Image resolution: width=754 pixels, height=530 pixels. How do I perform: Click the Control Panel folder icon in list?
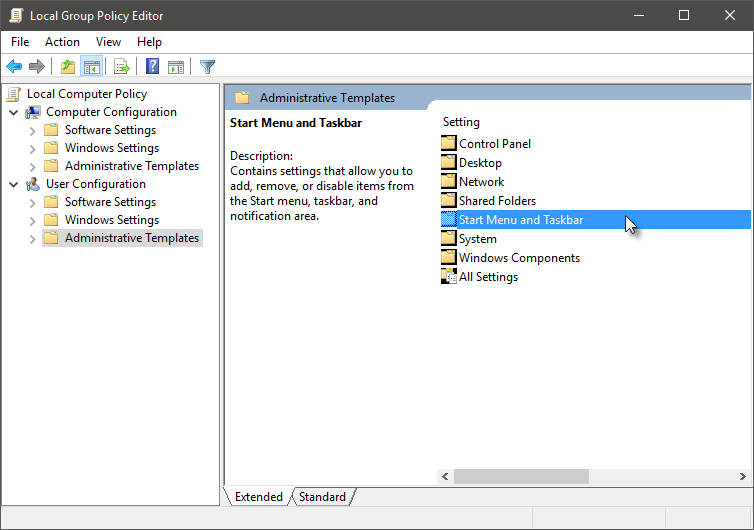click(449, 143)
